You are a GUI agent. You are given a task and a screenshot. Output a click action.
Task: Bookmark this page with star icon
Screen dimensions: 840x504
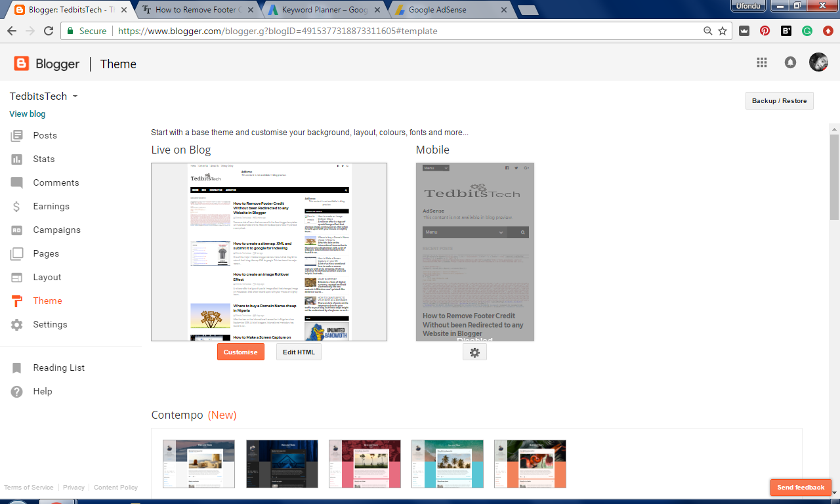click(x=723, y=31)
